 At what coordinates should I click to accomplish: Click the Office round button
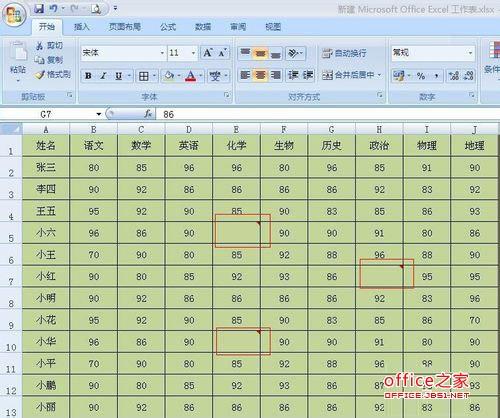tap(14, 15)
